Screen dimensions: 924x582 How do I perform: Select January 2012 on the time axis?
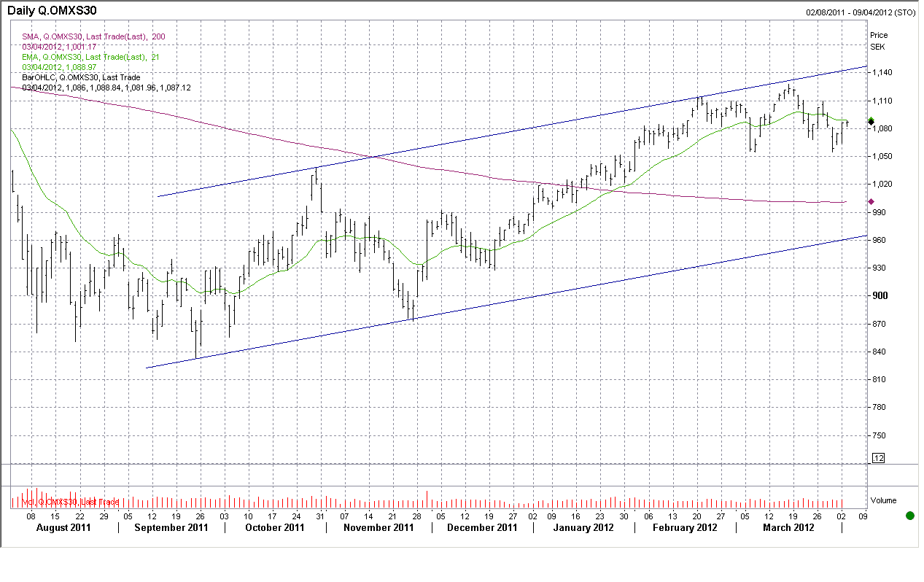(583, 528)
